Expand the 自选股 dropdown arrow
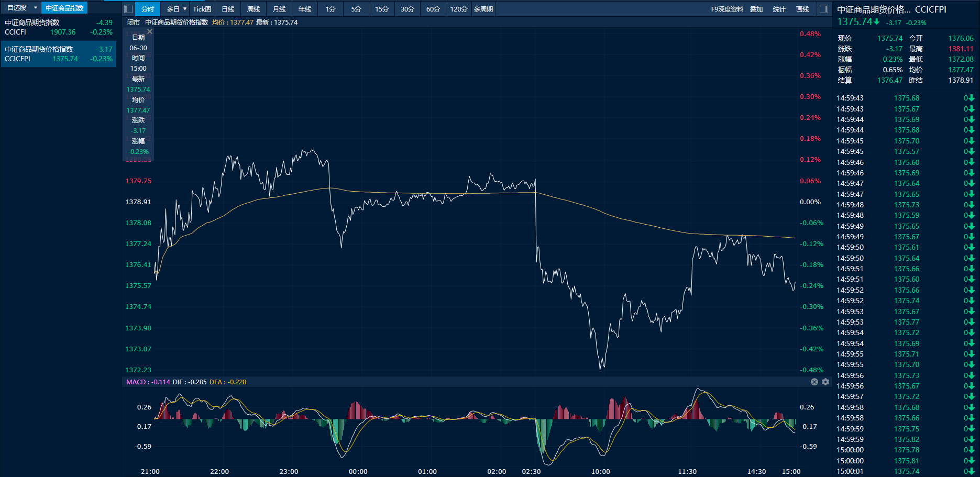The image size is (980, 477). (x=36, y=8)
